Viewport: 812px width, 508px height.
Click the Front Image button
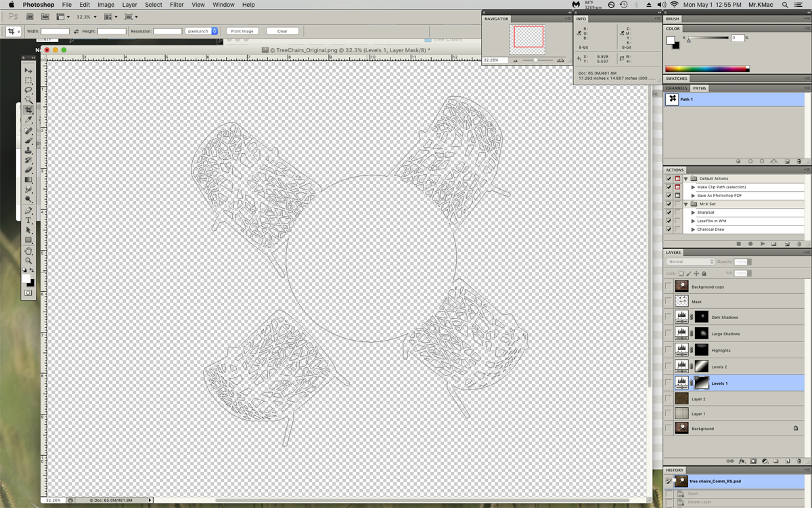coord(242,31)
